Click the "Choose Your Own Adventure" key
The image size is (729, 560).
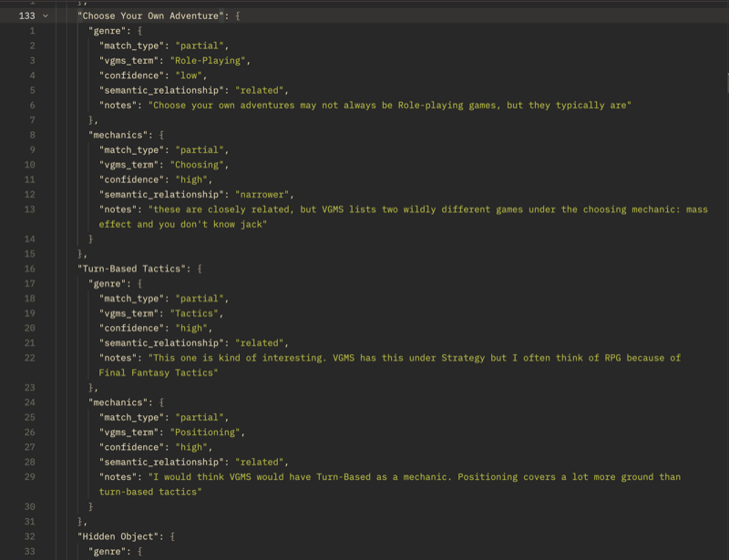150,15
